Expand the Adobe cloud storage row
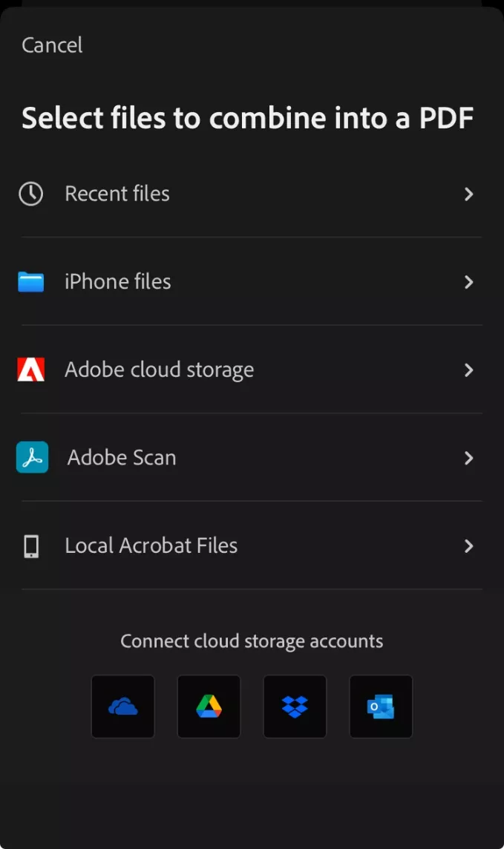The height and width of the screenshot is (849, 504). point(468,370)
